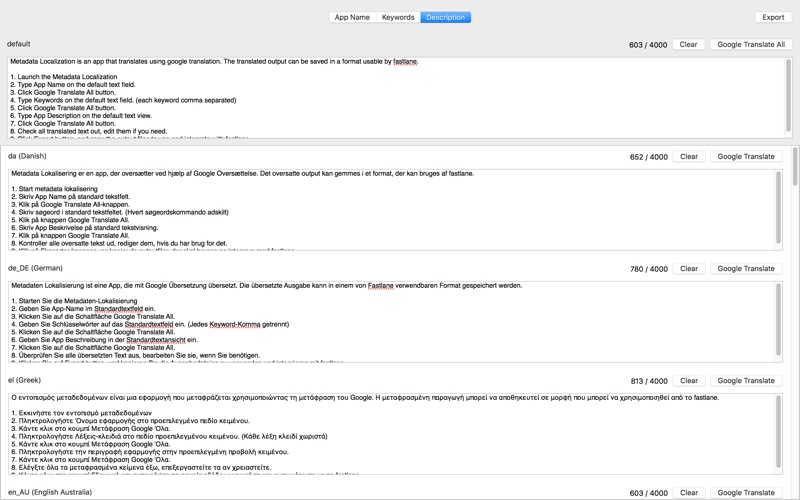Click the default text view scrollbar
Viewport: 800px width, 500px height.
pos(789,97)
